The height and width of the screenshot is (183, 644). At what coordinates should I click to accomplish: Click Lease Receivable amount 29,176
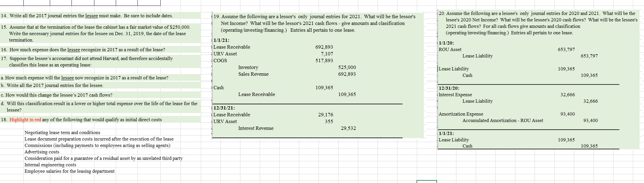click(326, 115)
